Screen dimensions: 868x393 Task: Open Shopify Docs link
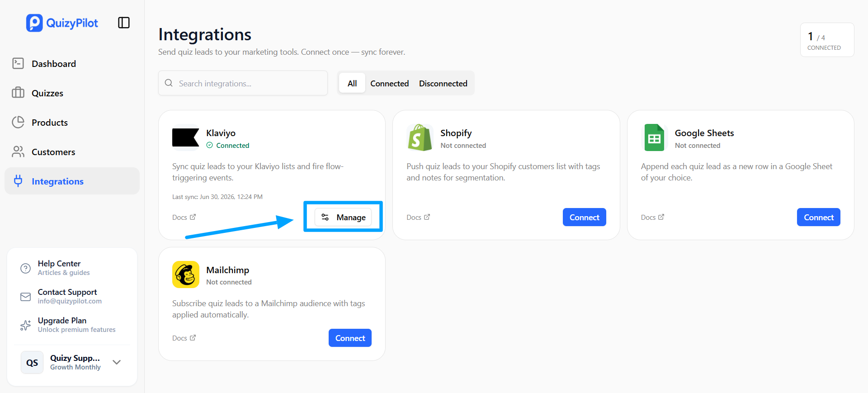click(418, 217)
